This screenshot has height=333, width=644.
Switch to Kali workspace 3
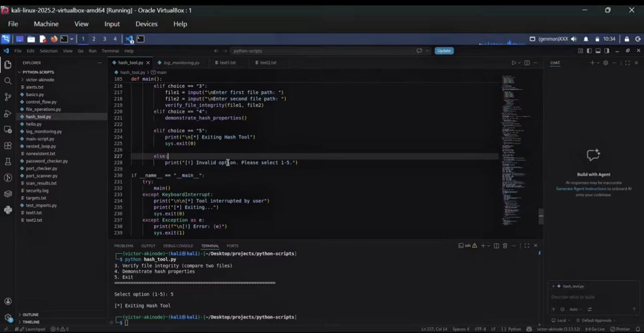[104, 39]
